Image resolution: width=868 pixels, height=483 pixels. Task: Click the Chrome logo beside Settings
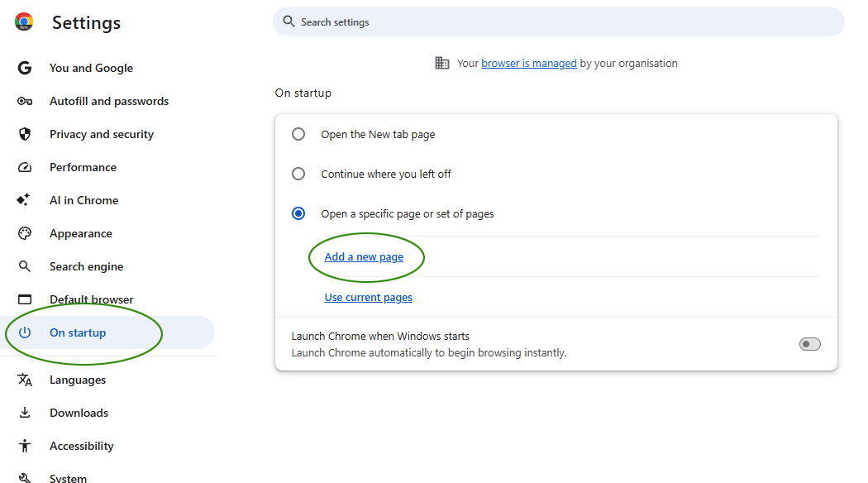click(x=24, y=22)
